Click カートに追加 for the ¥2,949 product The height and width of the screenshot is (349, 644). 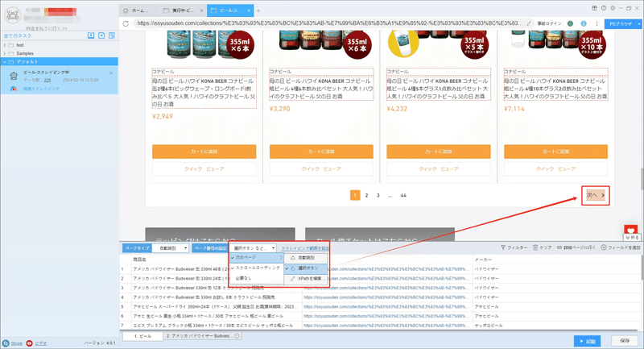204,152
